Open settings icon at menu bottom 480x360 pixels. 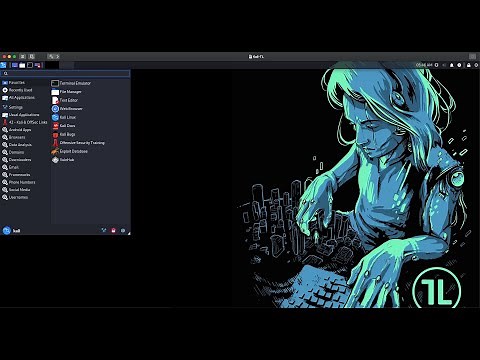coord(104,230)
